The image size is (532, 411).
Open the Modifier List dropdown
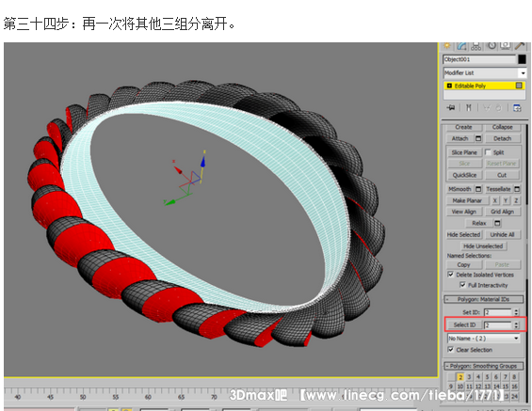(523, 72)
